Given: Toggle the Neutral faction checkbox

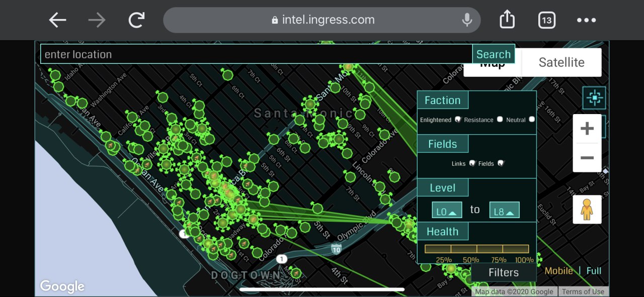Looking at the screenshot, I should [532, 120].
